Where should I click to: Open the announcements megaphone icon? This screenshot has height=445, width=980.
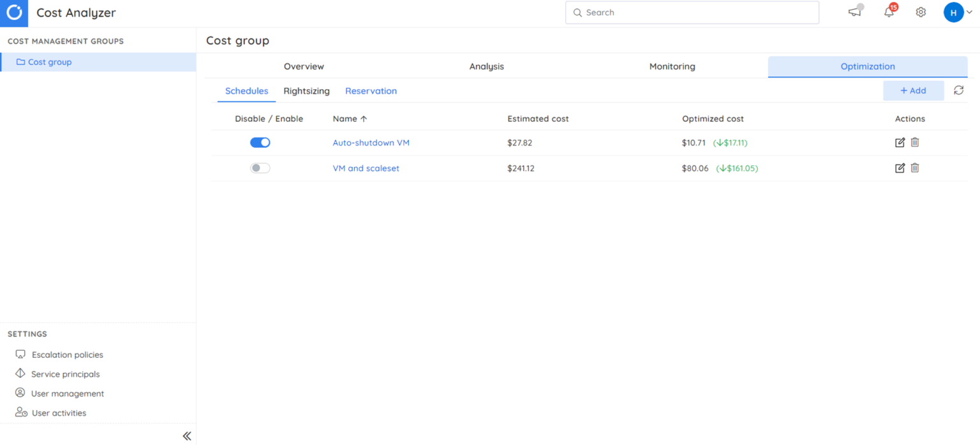pyautogui.click(x=854, y=12)
